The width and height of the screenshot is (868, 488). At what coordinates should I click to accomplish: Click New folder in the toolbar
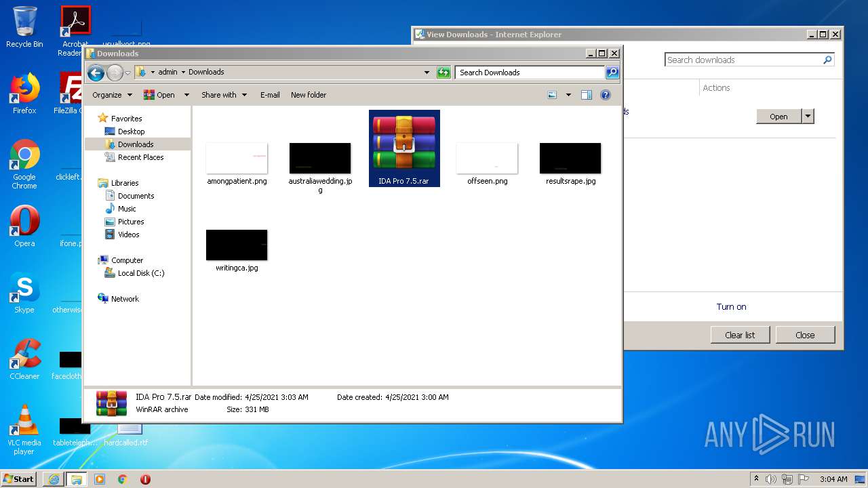pyautogui.click(x=309, y=95)
